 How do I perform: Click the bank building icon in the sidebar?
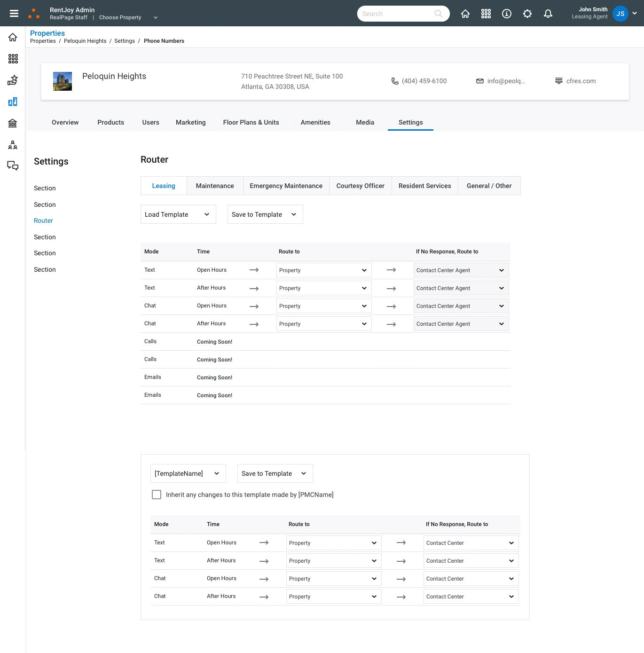[x=13, y=123]
